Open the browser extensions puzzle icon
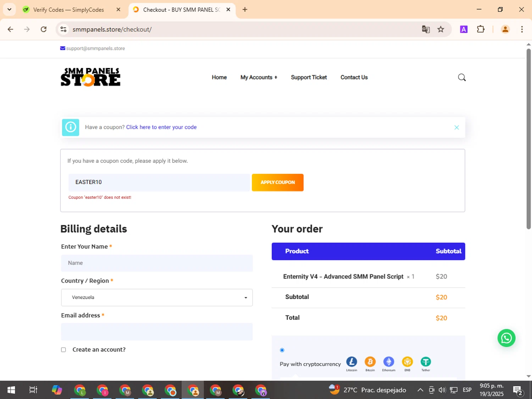The image size is (532, 399). tap(481, 29)
